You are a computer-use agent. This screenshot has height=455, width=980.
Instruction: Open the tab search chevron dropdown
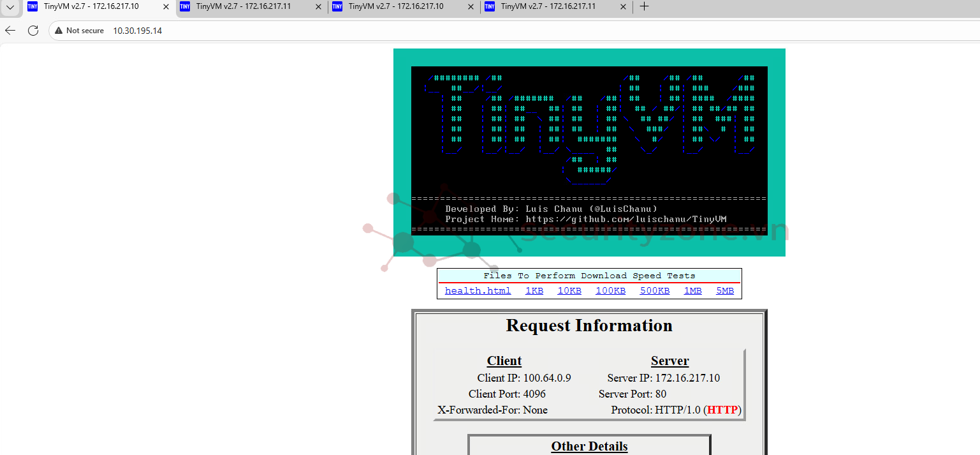[10, 7]
